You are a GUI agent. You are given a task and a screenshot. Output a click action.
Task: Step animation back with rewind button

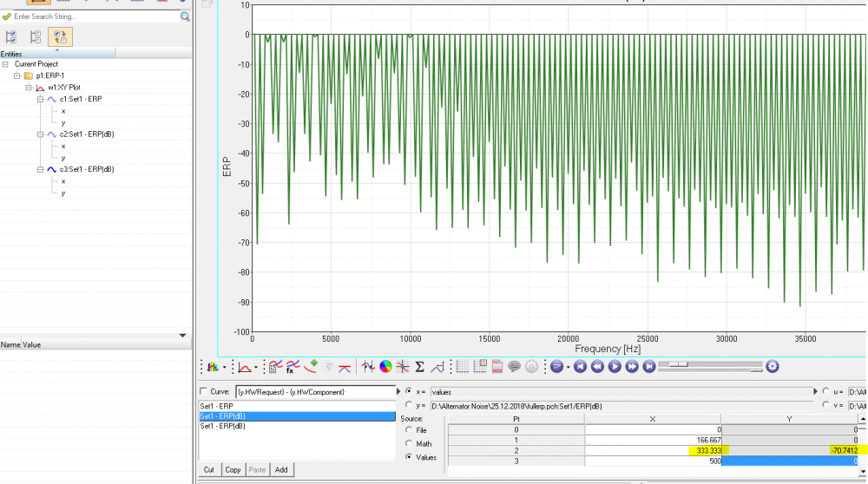tap(597, 367)
